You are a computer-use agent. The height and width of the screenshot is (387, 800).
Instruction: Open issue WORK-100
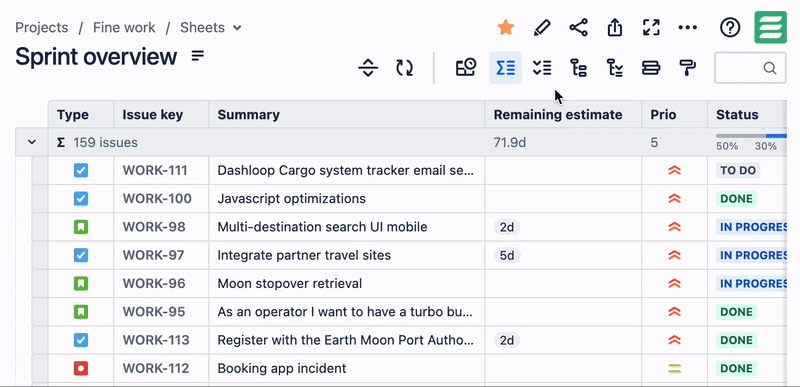click(157, 198)
